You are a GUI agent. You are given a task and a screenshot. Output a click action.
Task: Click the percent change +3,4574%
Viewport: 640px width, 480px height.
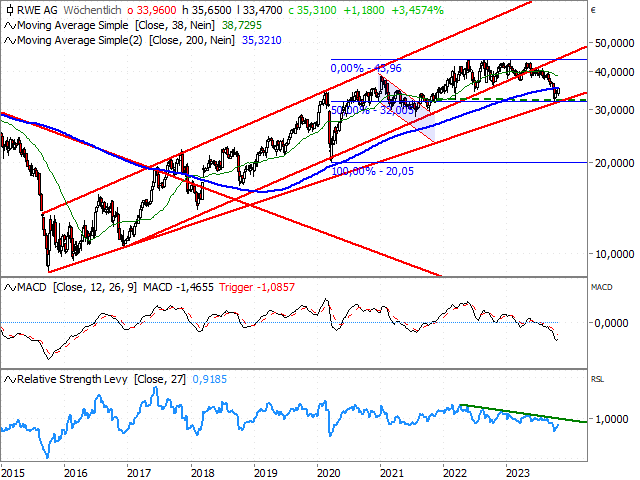(x=418, y=10)
